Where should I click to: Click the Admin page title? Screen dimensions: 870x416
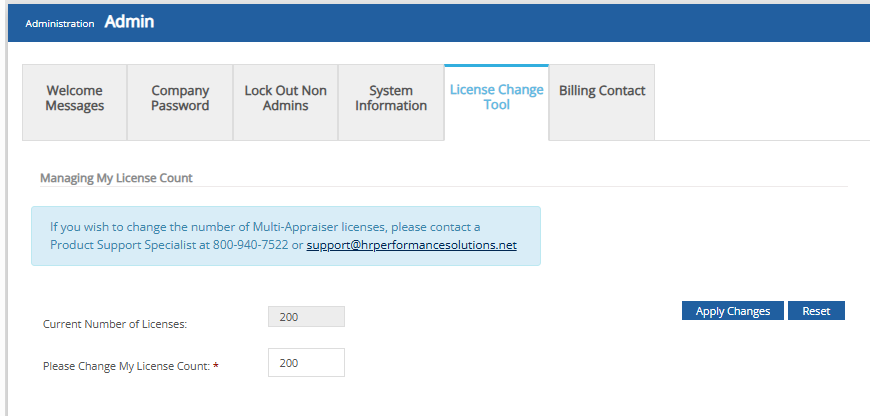129,21
